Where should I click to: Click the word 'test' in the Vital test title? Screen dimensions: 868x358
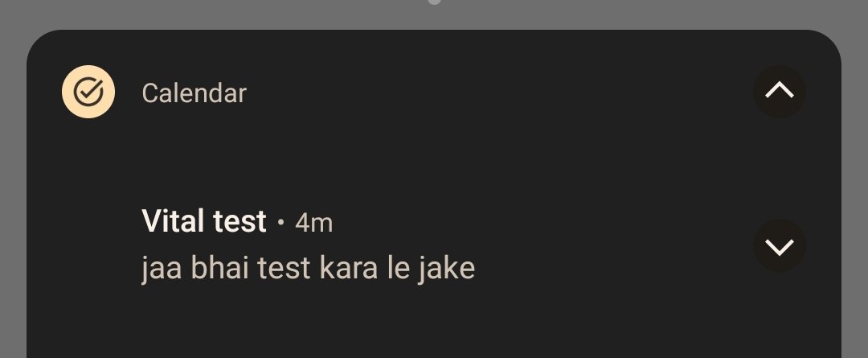coord(240,222)
